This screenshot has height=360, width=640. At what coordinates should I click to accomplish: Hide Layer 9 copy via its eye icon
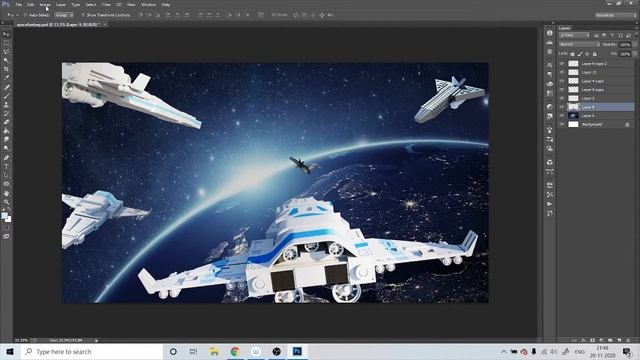click(562, 90)
